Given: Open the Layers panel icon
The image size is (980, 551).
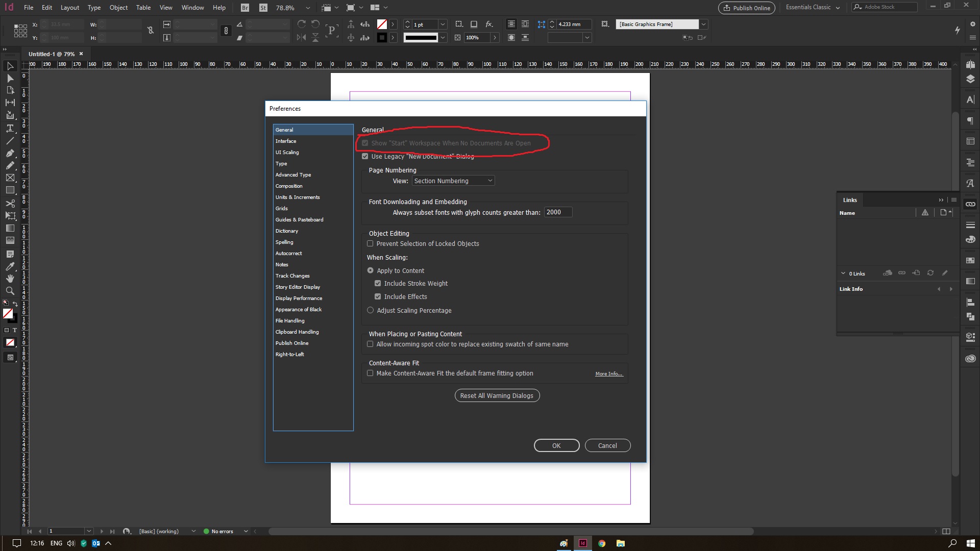Looking at the screenshot, I should click(x=970, y=79).
